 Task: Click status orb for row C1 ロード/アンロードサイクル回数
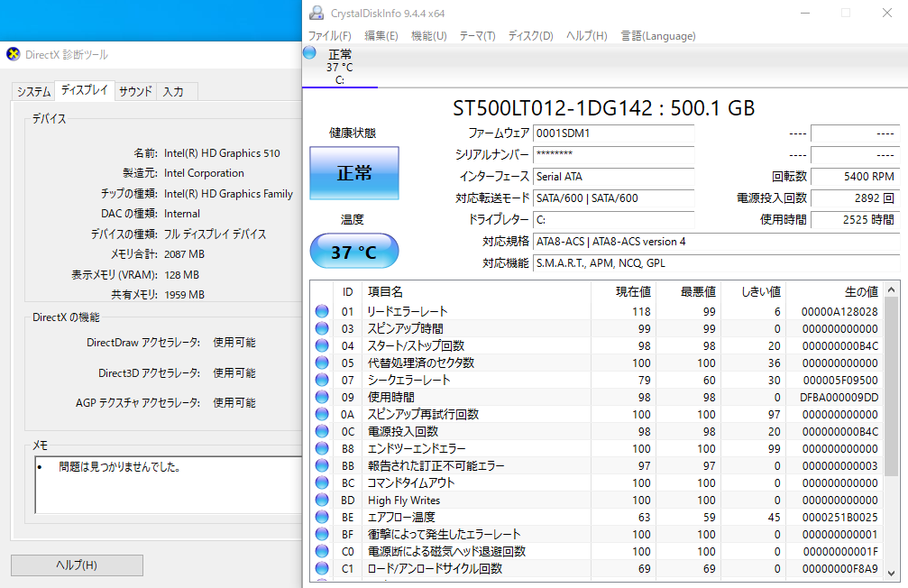322,568
